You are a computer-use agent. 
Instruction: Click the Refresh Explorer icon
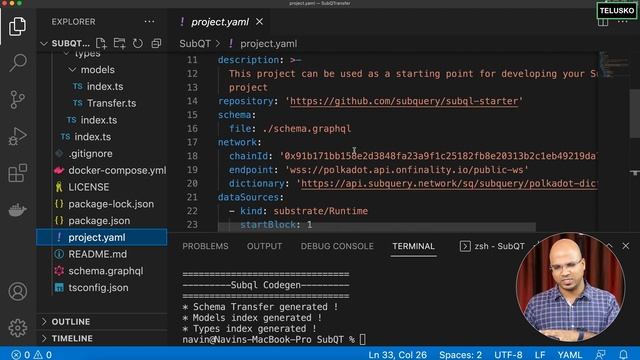[138, 43]
